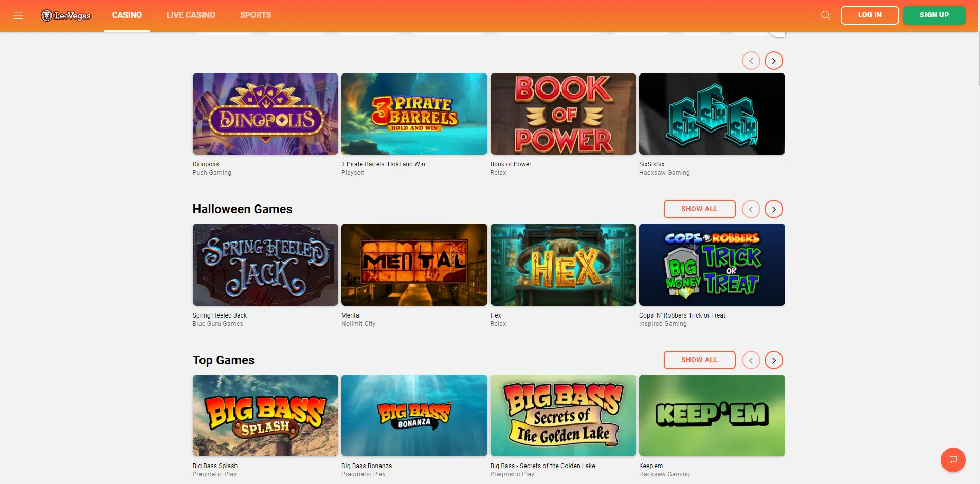
Task: Open the search magnifier icon
Action: (825, 15)
